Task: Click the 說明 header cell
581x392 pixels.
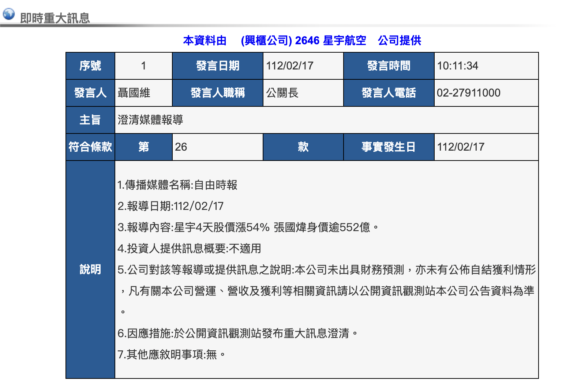Action: [90, 269]
